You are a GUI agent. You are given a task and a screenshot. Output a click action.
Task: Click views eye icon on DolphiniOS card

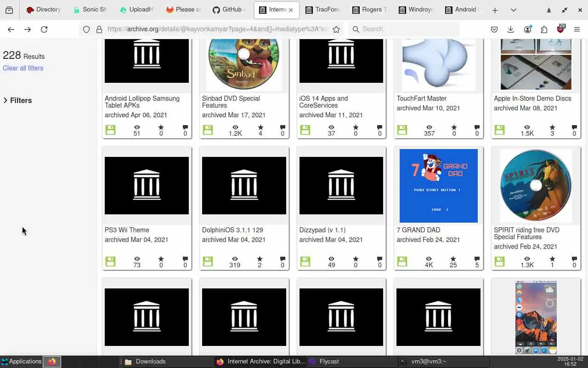[x=235, y=259]
